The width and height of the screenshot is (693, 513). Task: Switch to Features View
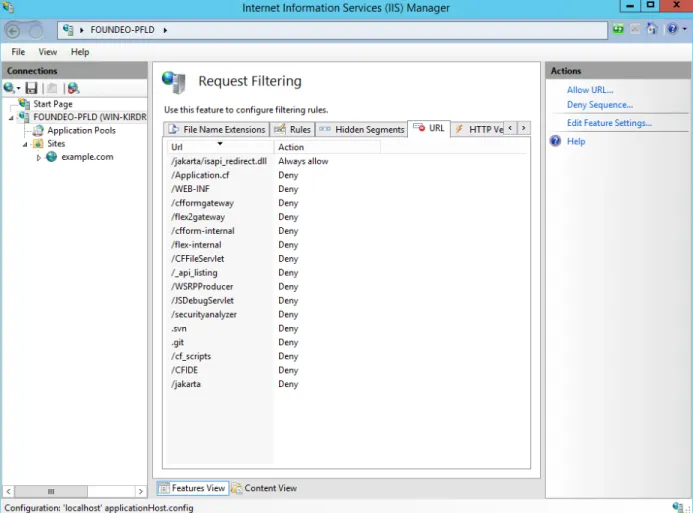(x=193, y=488)
